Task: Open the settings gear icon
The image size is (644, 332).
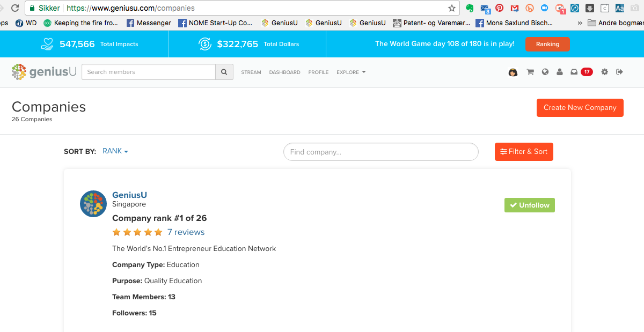Action: [x=605, y=72]
